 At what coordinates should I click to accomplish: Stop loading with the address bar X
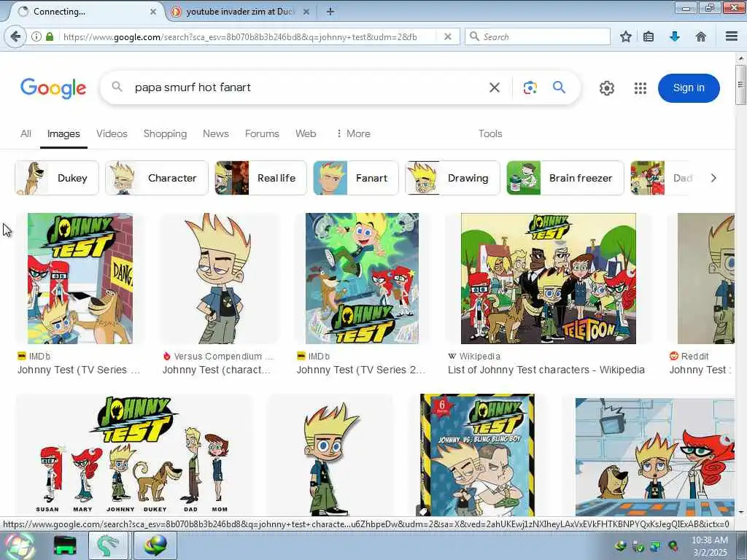(447, 36)
